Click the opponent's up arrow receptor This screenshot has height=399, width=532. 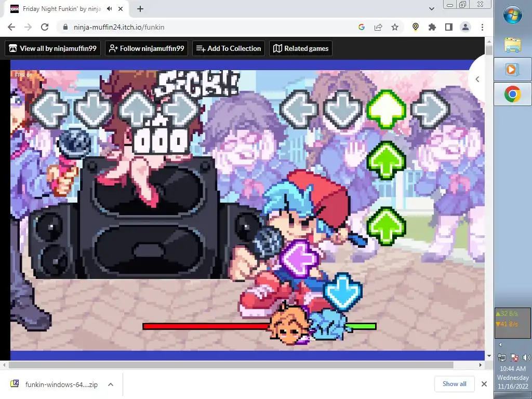coord(137,109)
